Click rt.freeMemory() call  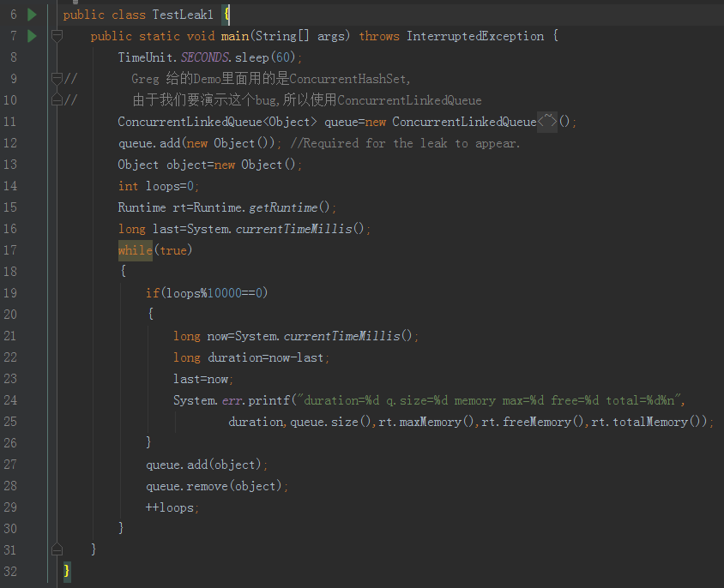(534, 422)
